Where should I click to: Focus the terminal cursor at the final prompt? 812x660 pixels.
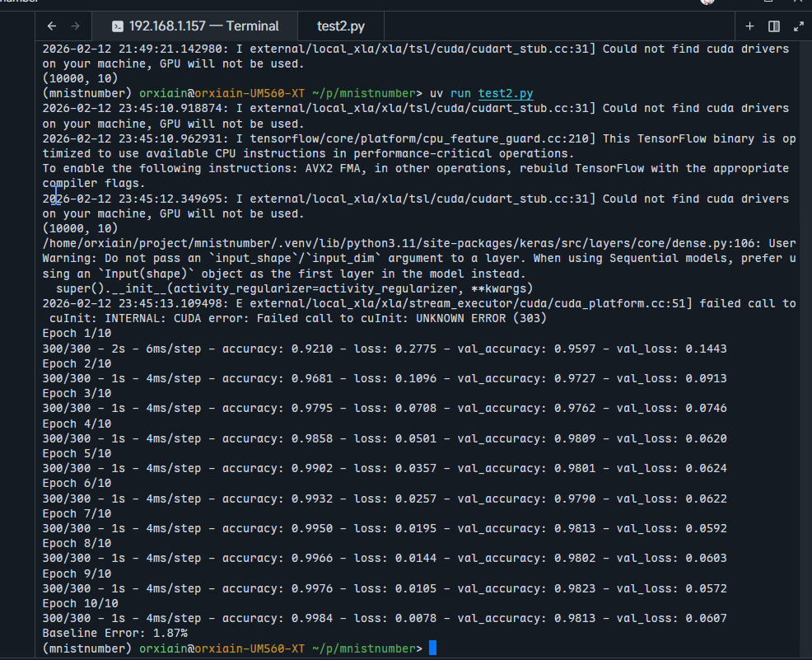point(432,648)
